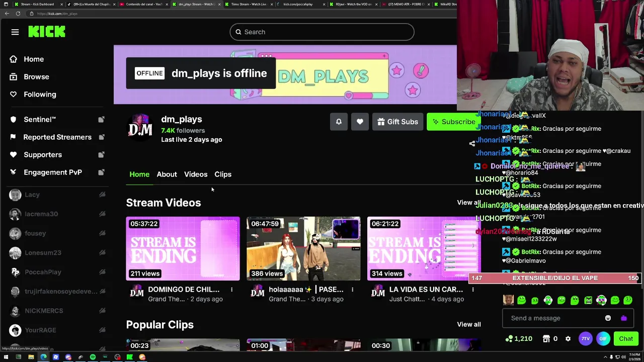Click the EXTENSIBLE/DEJO EL VAPE goal bar
The width and height of the screenshot is (644, 362).
point(555,278)
